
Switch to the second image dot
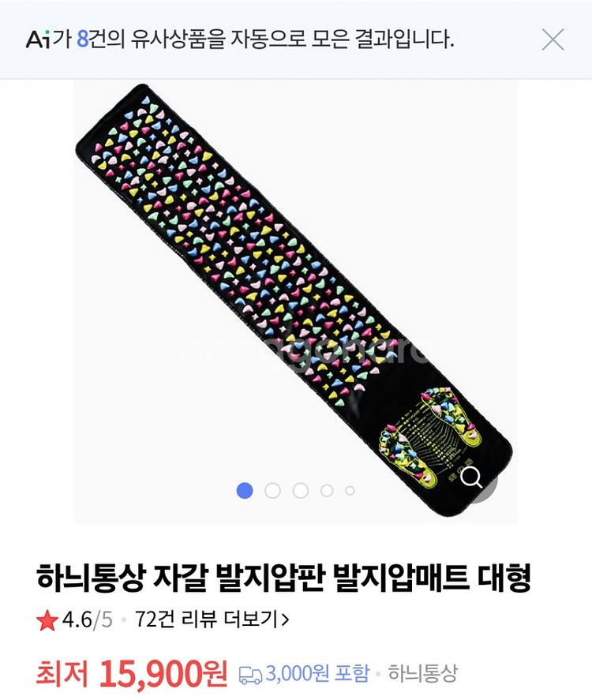point(273,490)
